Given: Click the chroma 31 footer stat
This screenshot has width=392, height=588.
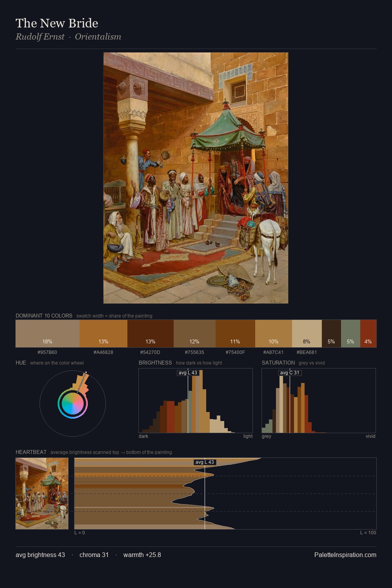Looking at the screenshot, I should pyautogui.click(x=94, y=555).
